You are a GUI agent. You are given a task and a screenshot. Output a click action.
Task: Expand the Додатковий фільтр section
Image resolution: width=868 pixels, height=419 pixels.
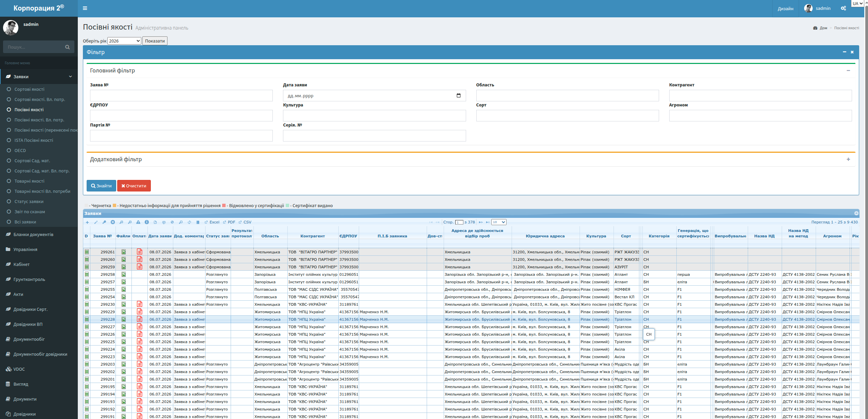tap(848, 160)
